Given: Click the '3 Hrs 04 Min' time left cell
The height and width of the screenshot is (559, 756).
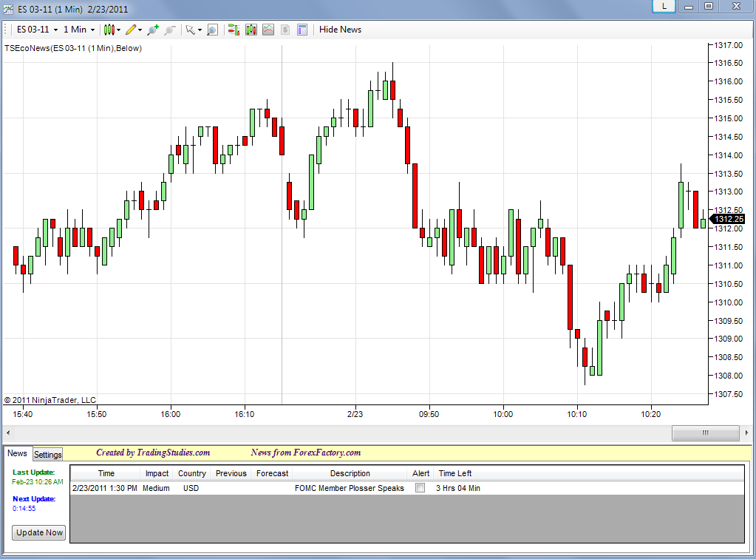Looking at the screenshot, I should [x=458, y=488].
